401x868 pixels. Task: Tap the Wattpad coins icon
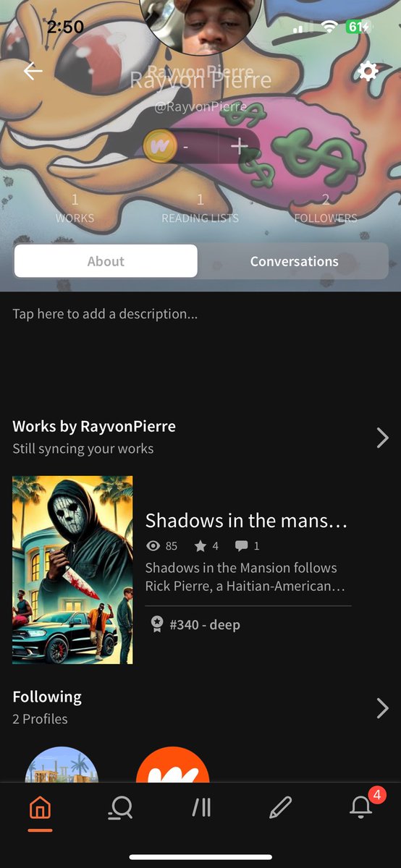click(x=161, y=146)
